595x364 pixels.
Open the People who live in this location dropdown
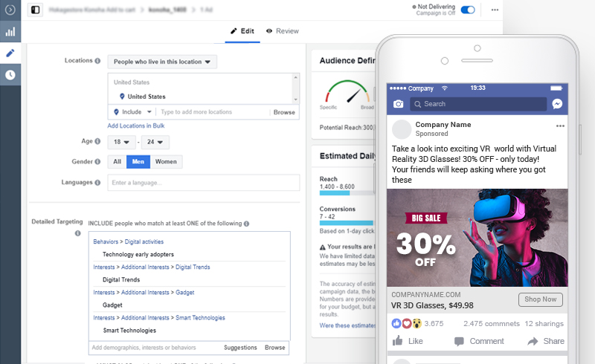coord(162,62)
